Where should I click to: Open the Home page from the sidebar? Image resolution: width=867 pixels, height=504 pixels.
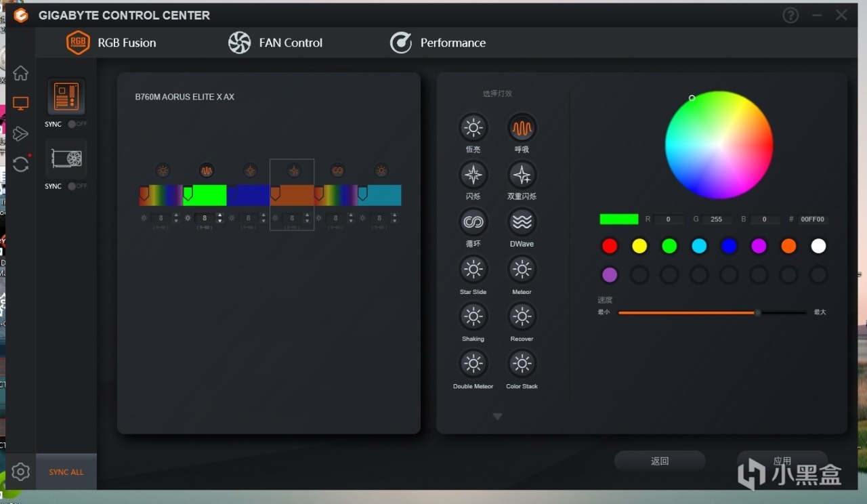click(x=20, y=73)
